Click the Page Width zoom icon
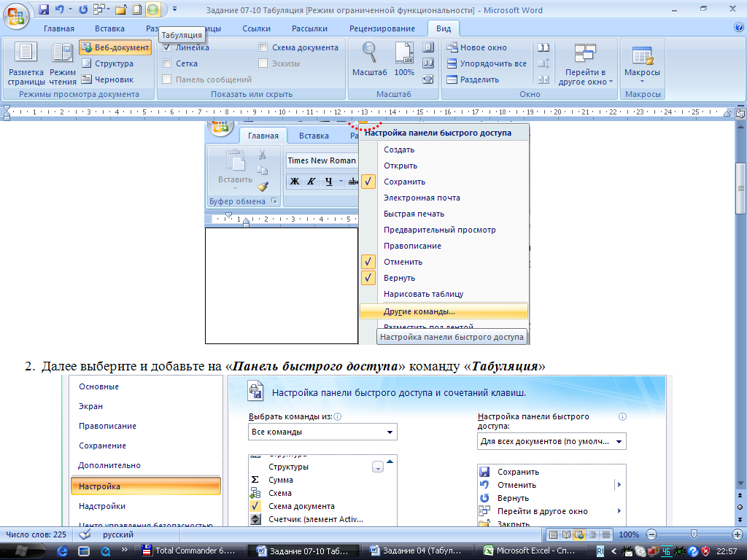Viewport: 747px width, 560px height. click(427, 79)
